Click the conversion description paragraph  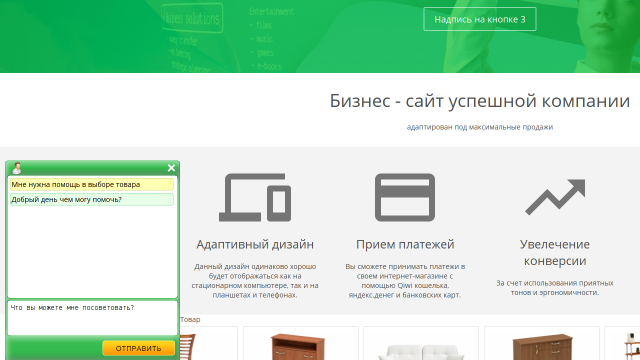point(555,288)
